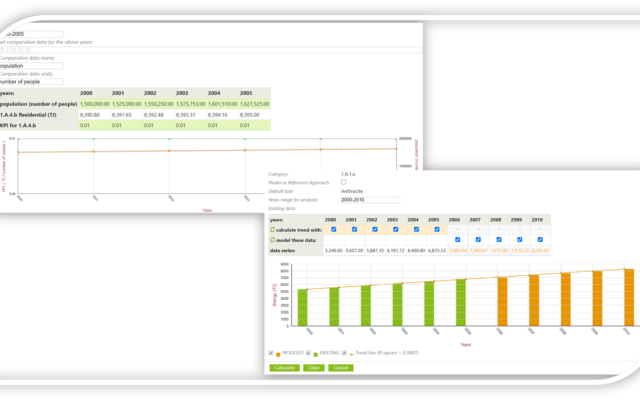
Task: Toggle 'Model as Reference Approach' checkbox
Action: [343, 182]
